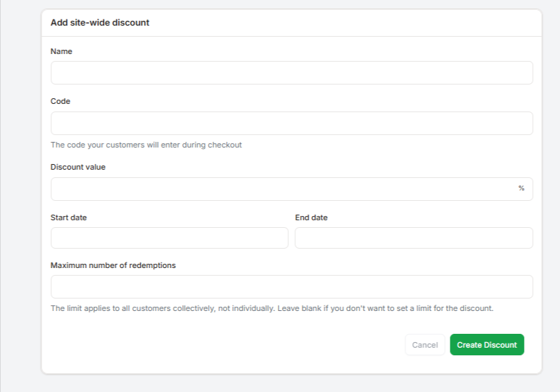Click the Code field label
The height and width of the screenshot is (392, 560).
click(x=60, y=101)
